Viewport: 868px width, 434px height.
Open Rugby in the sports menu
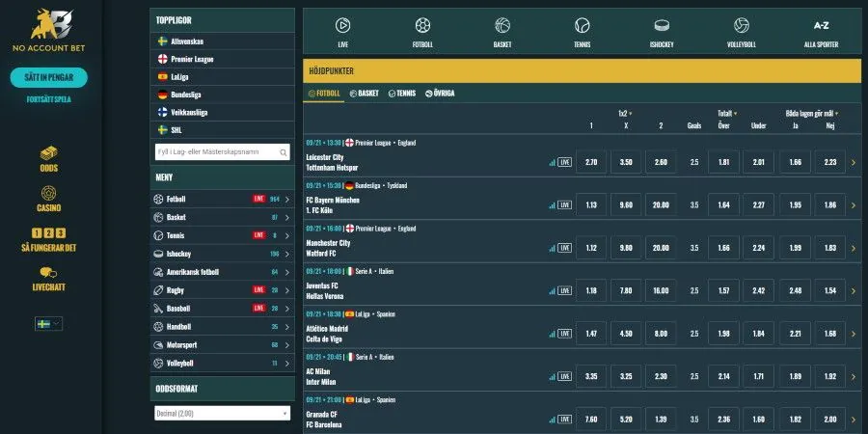[x=222, y=290]
